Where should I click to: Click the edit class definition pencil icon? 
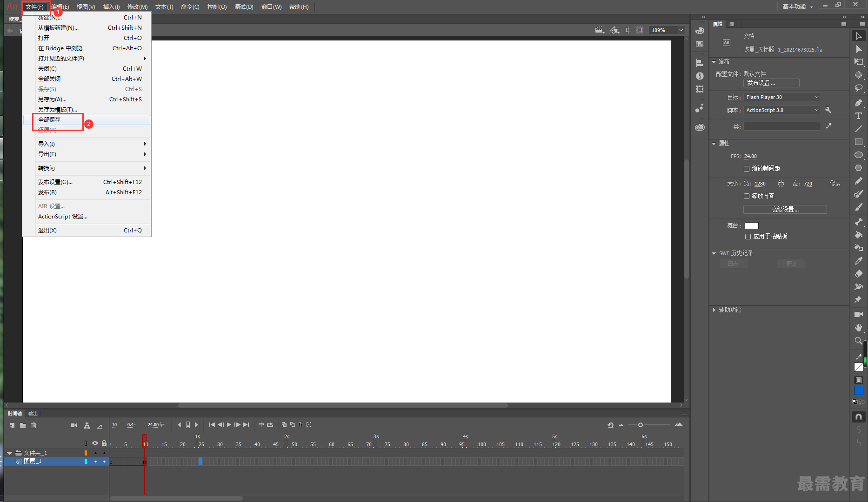pyautogui.click(x=828, y=126)
